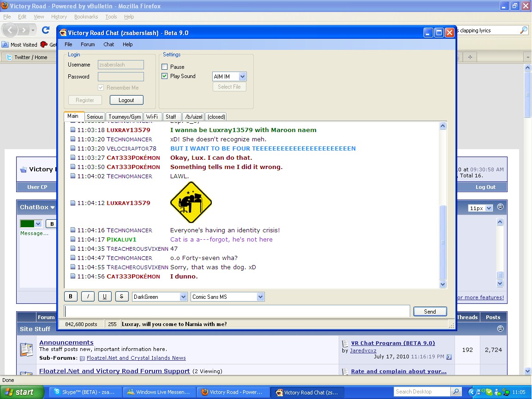Uncheck the Play Sound checkbox

[x=165, y=76]
